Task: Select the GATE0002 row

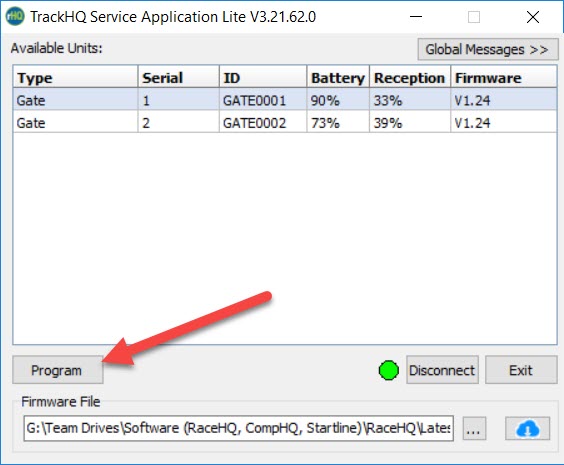Action: pos(285,122)
